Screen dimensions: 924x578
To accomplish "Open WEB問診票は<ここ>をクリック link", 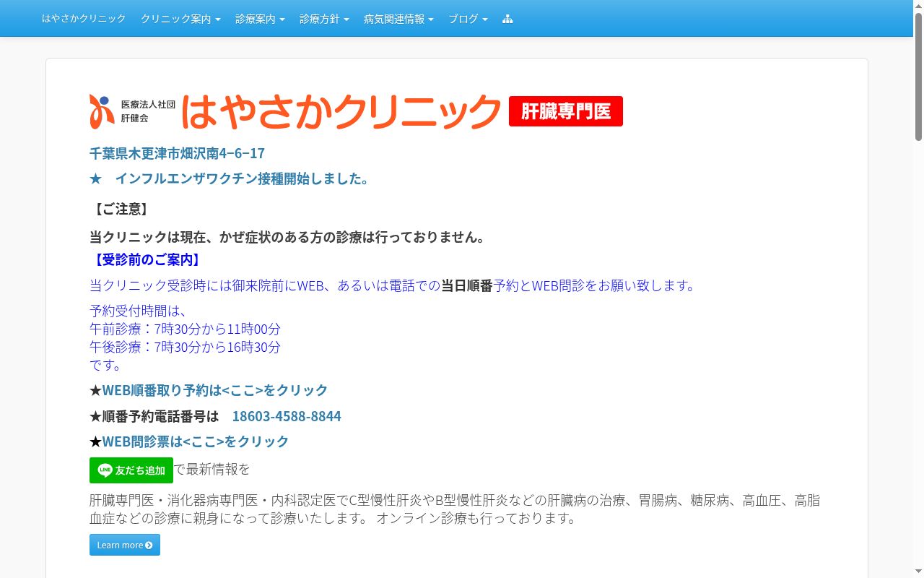I will pos(196,441).
